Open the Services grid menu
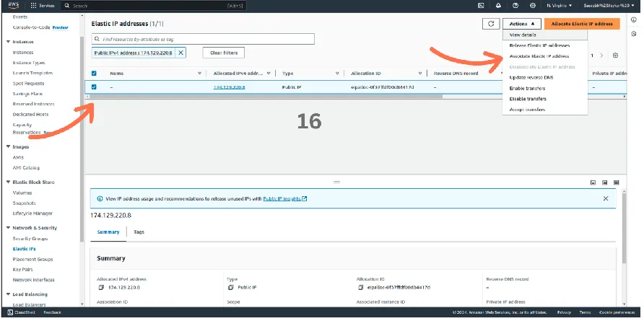Screen dimensions: 644x321 pos(43,6)
